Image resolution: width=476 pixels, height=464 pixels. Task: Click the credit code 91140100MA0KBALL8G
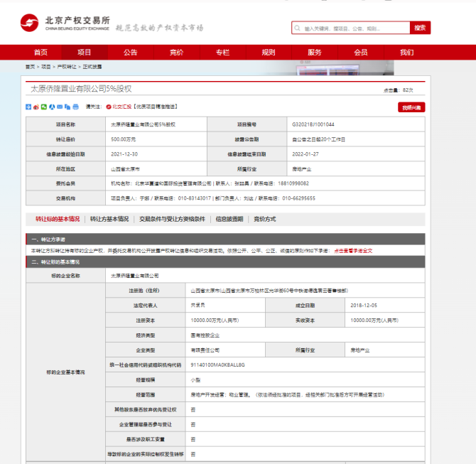pos(217,365)
